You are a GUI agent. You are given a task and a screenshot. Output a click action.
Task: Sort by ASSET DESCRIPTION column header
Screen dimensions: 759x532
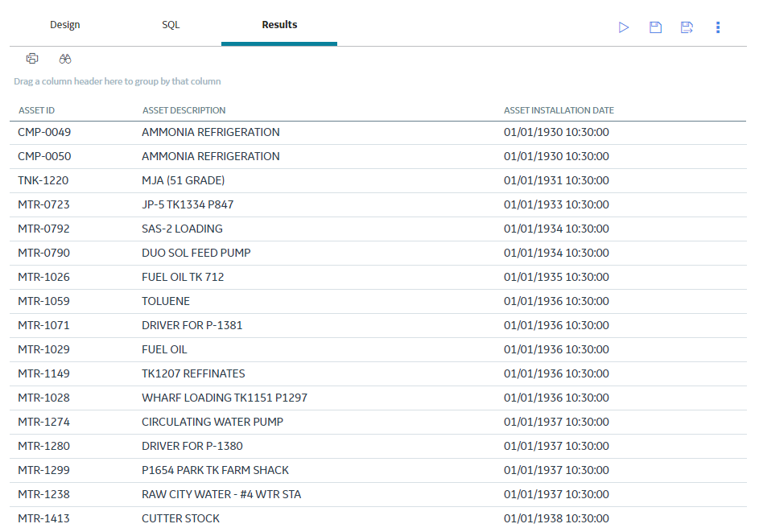click(184, 110)
